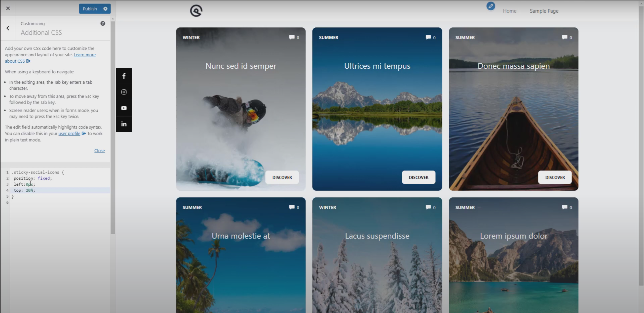
Task: Toggle the help question mark icon
Action: pyautogui.click(x=103, y=23)
